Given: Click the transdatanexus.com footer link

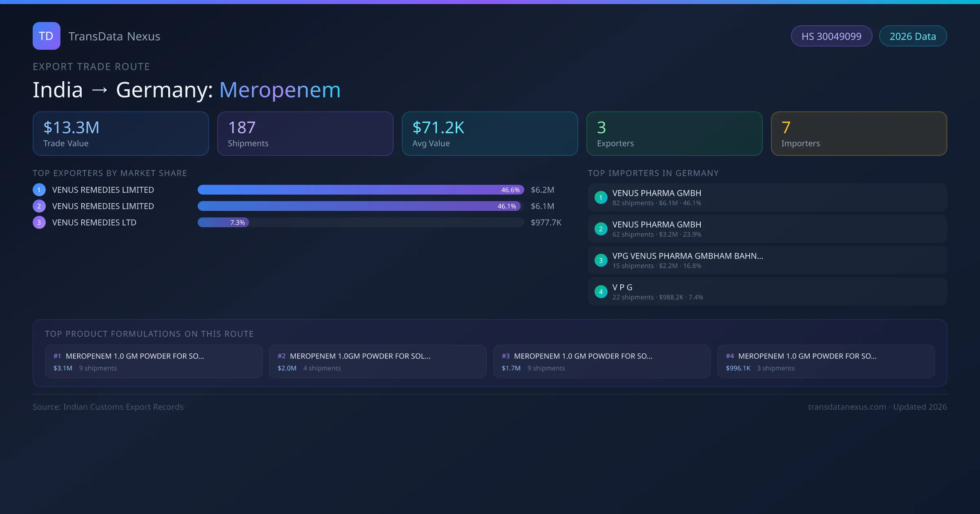Looking at the screenshot, I should pyautogui.click(x=847, y=407).
